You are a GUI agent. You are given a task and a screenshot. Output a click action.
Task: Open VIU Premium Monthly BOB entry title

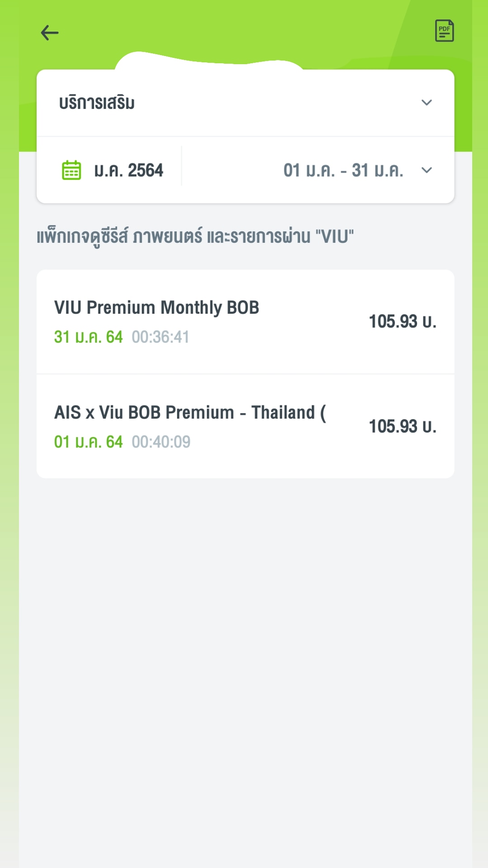pyautogui.click(x=156, y=307)
